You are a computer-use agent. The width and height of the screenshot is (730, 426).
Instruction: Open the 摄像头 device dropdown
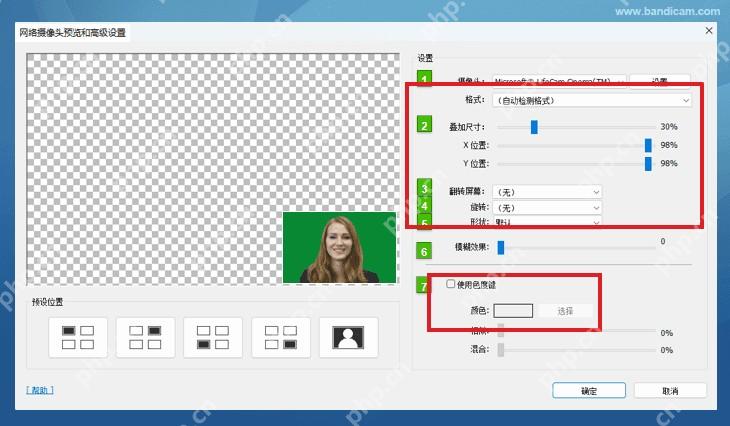pos(559,81)
